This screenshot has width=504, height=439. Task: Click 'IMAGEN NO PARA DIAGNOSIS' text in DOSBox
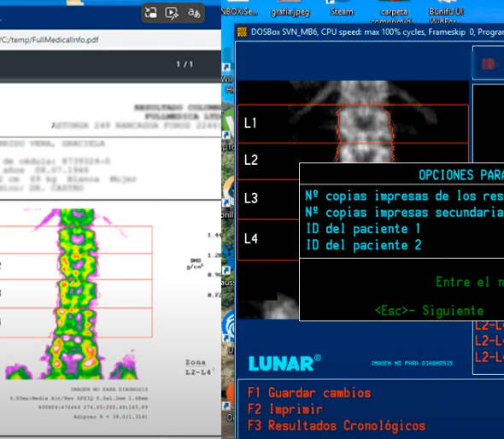(412, 363)
